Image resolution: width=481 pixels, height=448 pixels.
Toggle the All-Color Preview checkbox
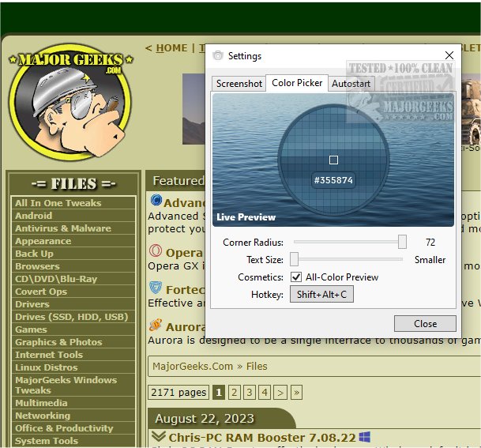point(296,277)
